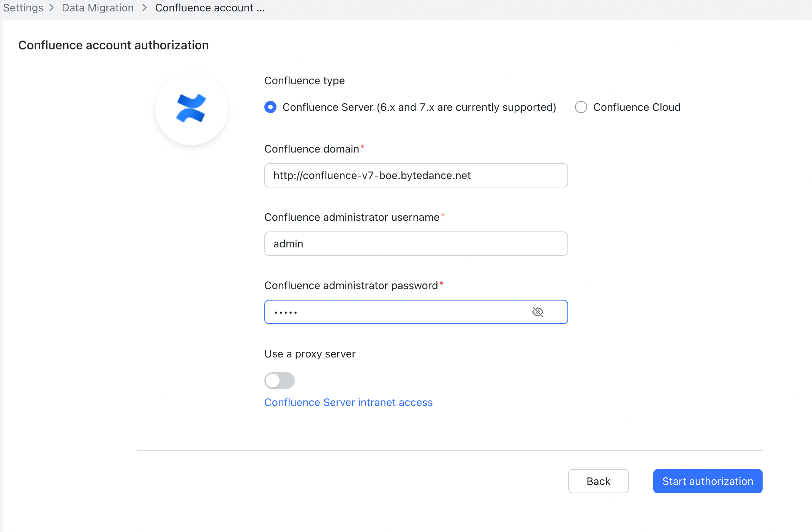Click the Confluence type section label

[x=304, y=80]
